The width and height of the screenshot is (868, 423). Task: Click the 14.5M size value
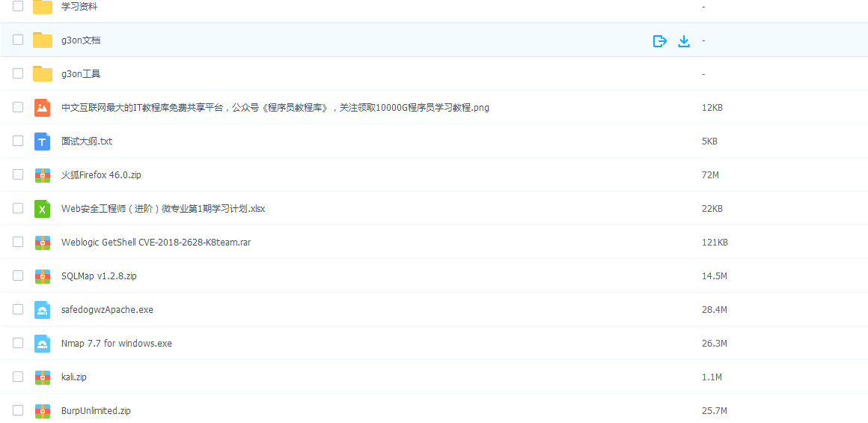(x=714, y=276)
